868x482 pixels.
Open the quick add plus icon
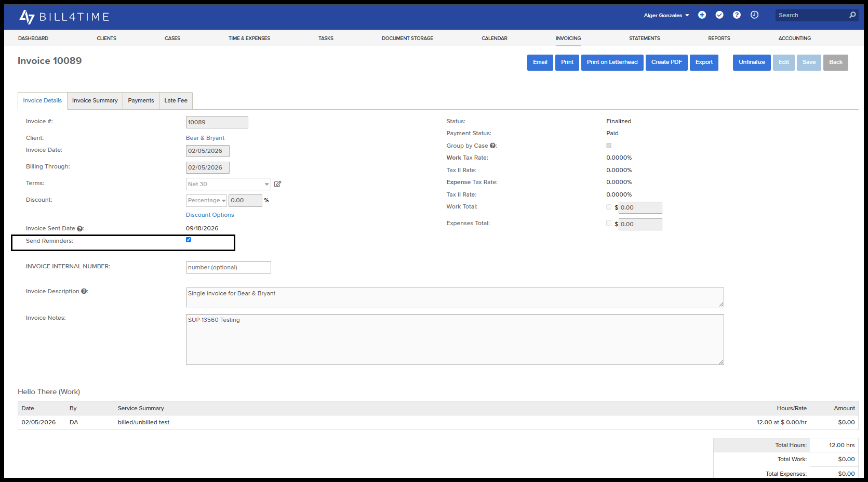702,15
